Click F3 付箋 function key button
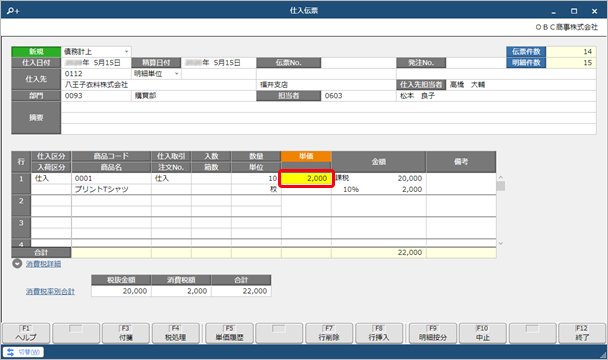The image size is (608, 360). (126, 333)
